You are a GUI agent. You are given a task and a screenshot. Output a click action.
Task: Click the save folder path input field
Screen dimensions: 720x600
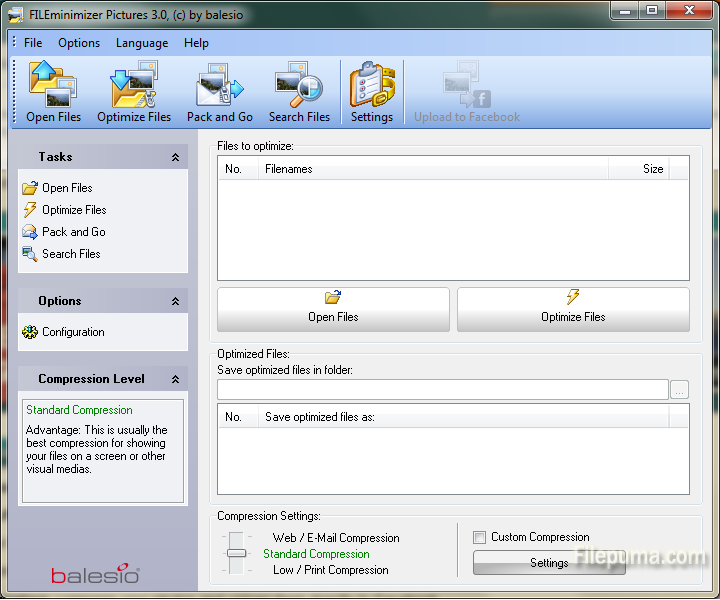tap(442, 389)
